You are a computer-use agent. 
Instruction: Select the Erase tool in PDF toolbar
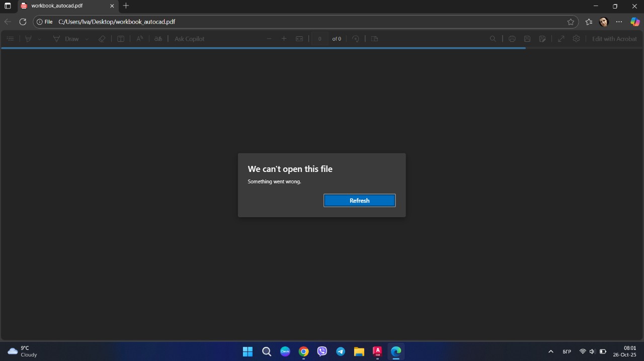coord(102,39)
